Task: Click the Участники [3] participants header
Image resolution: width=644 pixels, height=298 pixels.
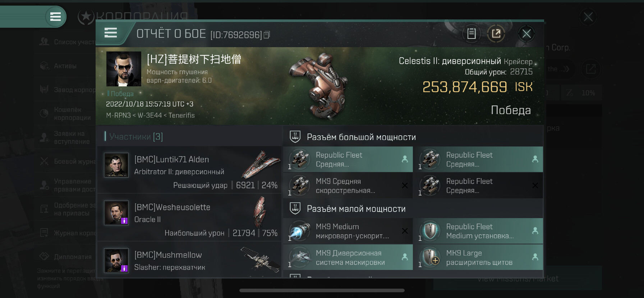Action: 136,137
